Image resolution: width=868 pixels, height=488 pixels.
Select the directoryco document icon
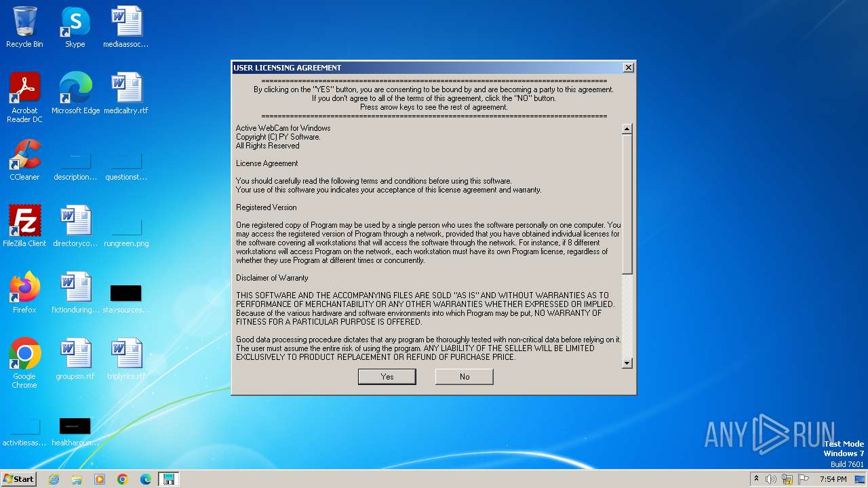75,226
